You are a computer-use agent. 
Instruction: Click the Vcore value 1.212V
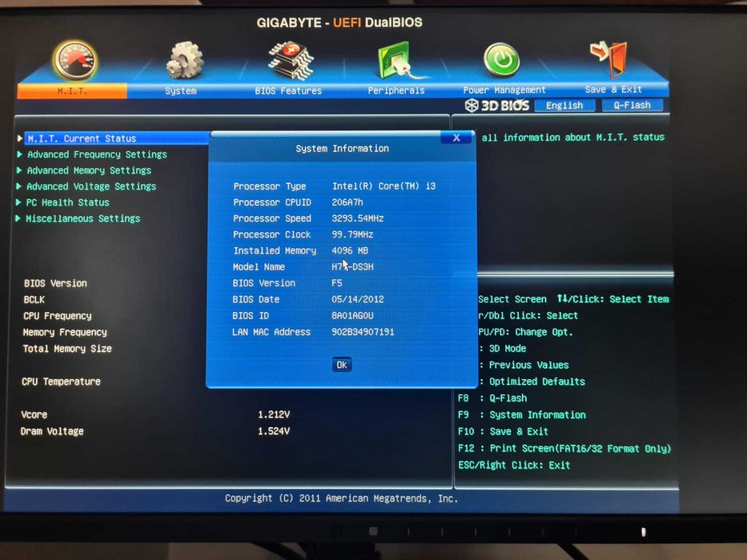click(x=274, y=414)
